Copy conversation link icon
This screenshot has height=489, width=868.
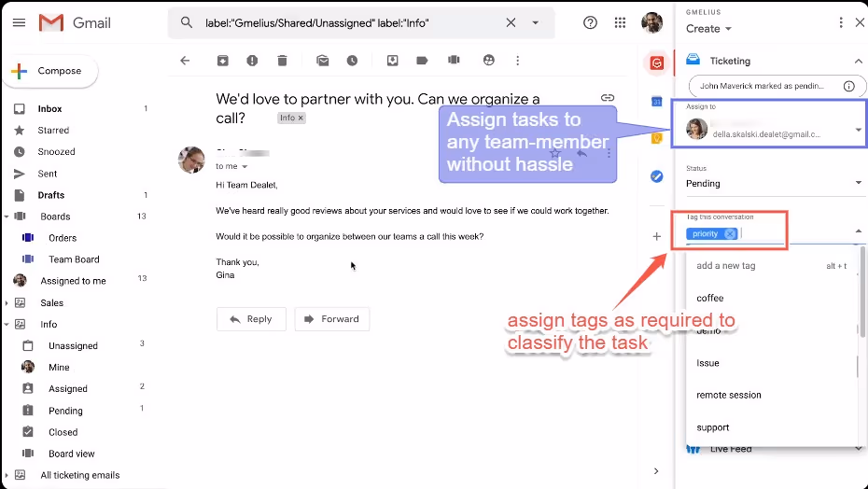click(608, 98)
